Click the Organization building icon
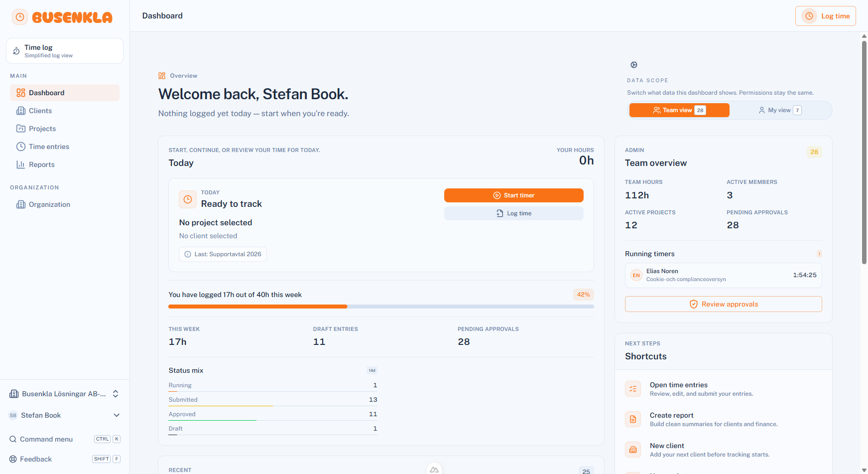Screen dimensions: 868x474 (x=21, y=204)
